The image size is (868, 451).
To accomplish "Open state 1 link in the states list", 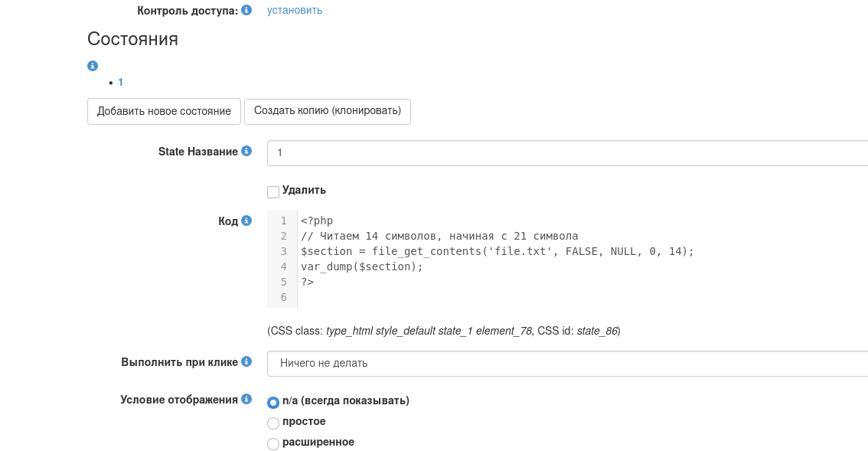I will 120,82.
